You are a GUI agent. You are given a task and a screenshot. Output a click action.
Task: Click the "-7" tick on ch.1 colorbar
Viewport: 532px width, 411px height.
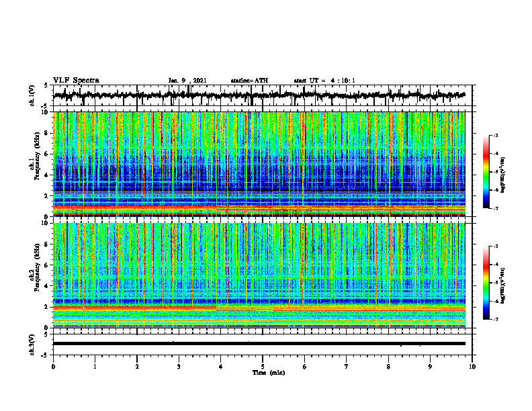click(x=496, y=208)
